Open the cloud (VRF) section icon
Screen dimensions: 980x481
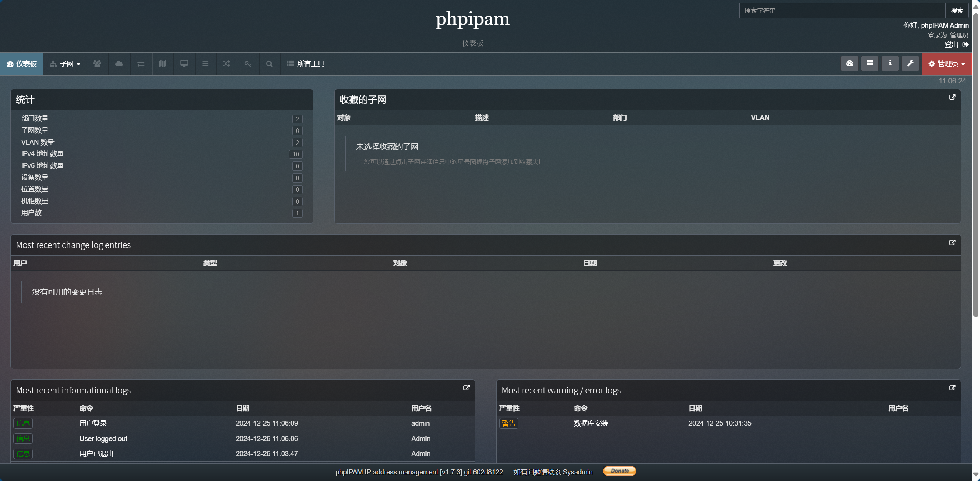119,63
